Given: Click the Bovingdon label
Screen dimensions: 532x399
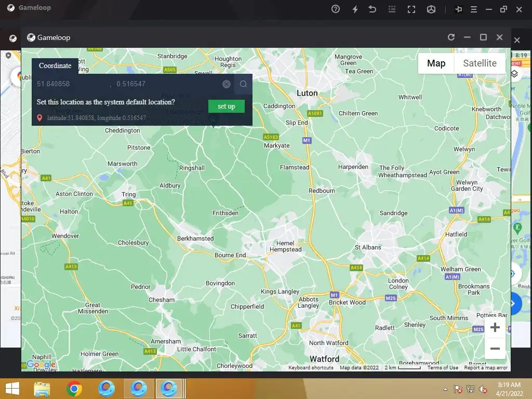Looking at the screenshot, I should 220,283.
